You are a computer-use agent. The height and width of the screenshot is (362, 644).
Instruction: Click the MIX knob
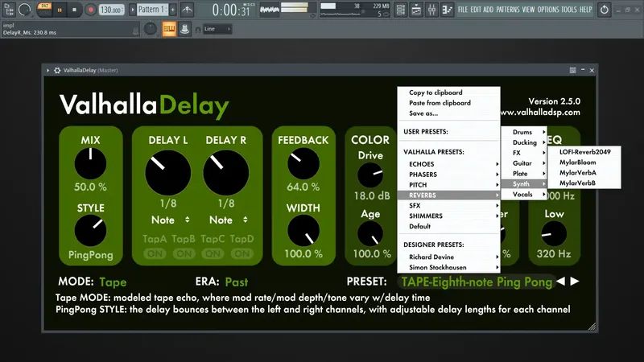coord(90,164)
